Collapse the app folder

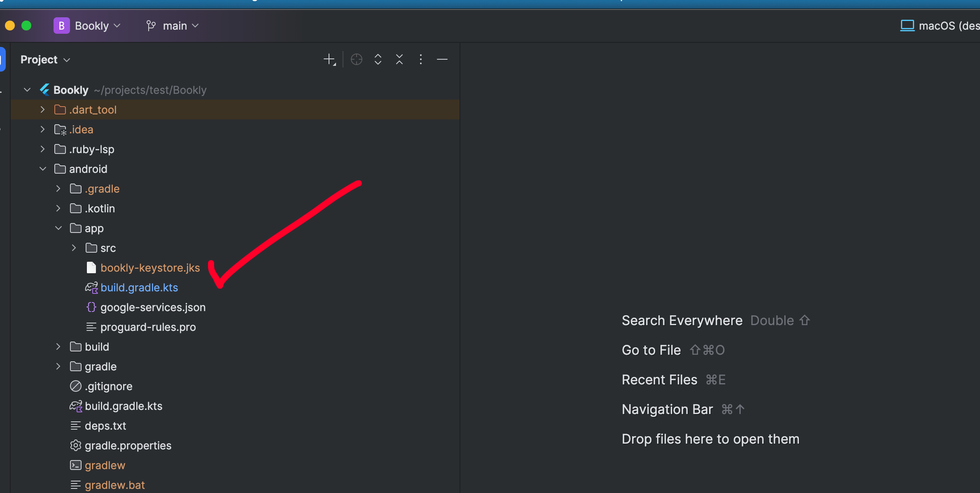(58, 228)
